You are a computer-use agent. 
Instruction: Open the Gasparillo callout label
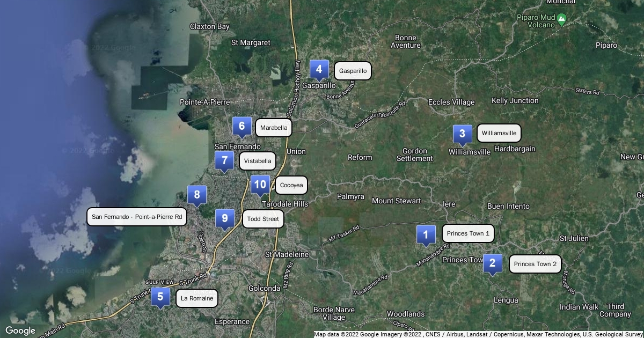[x=353, y=71]
